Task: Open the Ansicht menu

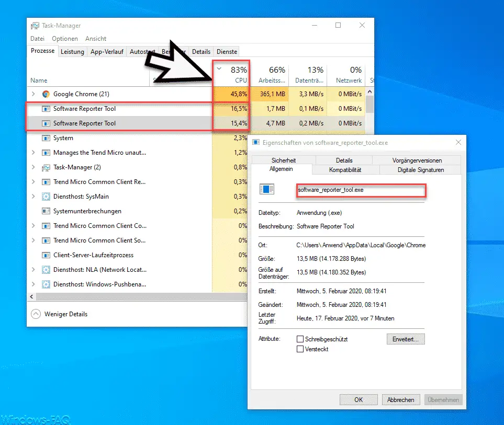Action: pyautogui.click(x=96, y=39)
